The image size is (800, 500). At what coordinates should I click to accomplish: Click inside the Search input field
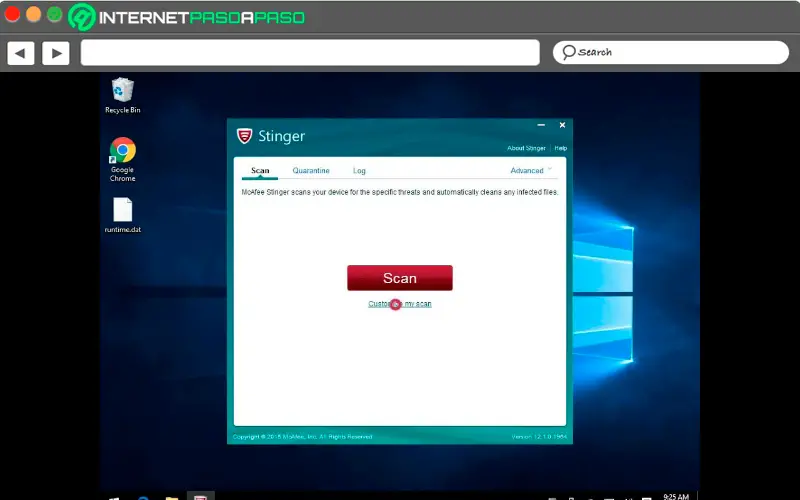pos(670,53)
